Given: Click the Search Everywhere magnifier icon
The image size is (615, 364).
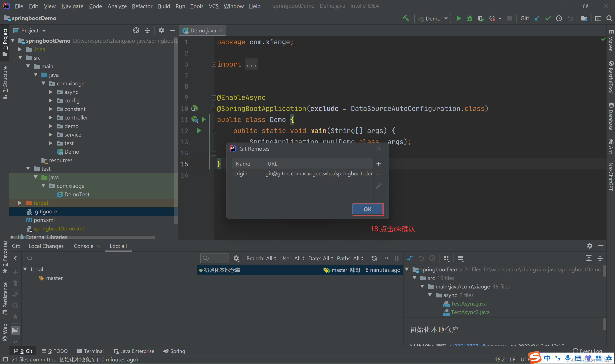Looking at the screenshot, I should (609, 18).
